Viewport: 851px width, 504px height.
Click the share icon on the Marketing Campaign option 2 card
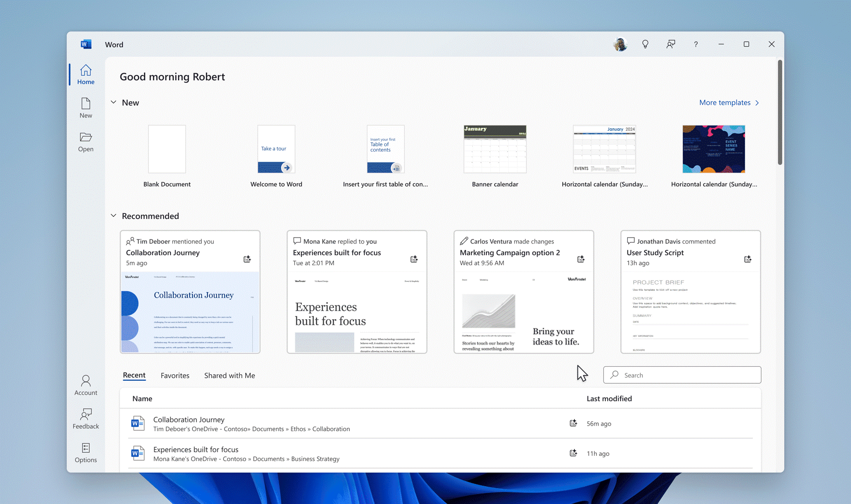coord(581,259)
